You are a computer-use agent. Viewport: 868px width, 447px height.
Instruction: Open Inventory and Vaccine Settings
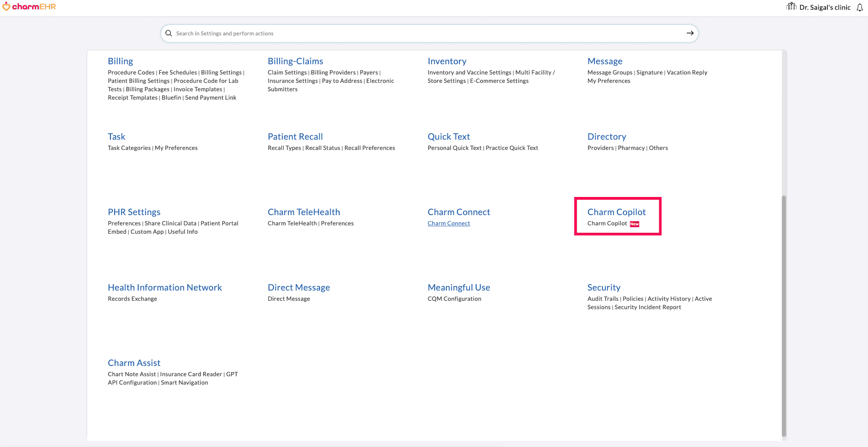coord(469,72)
